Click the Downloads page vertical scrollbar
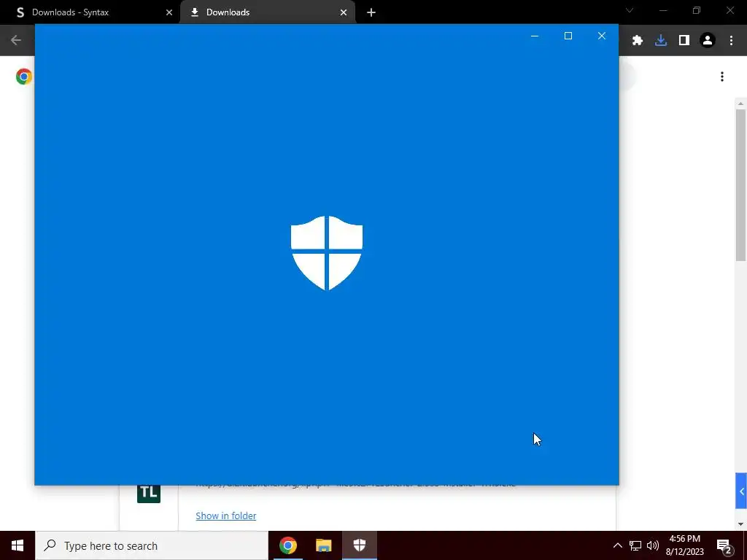 point(740,184)
